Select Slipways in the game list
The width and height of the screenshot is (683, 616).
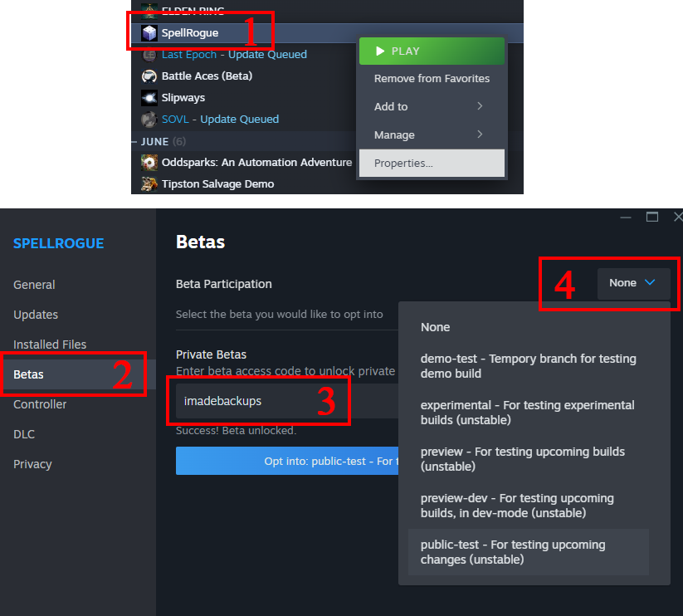point(183,98)
